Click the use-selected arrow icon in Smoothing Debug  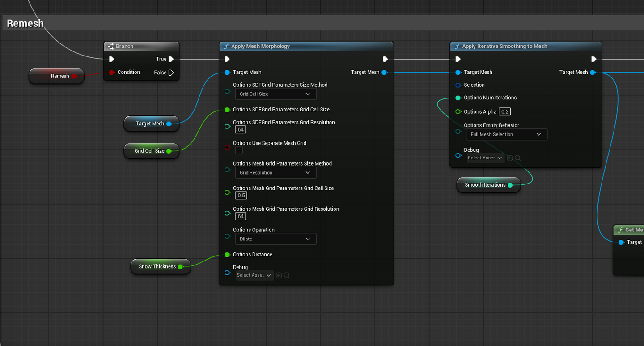pos(510,158)
